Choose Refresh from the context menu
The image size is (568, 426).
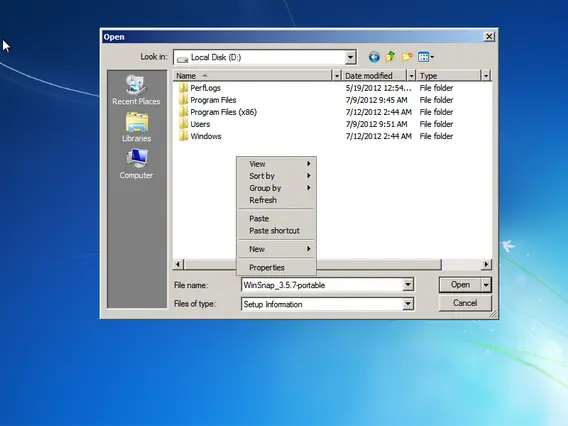[x=276, y=200]
